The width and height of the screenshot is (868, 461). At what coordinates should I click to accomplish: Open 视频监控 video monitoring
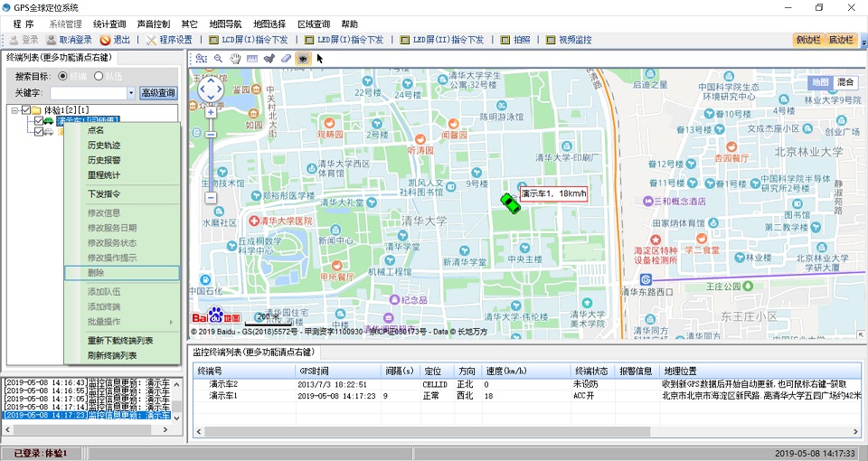(x=569, y=40)
